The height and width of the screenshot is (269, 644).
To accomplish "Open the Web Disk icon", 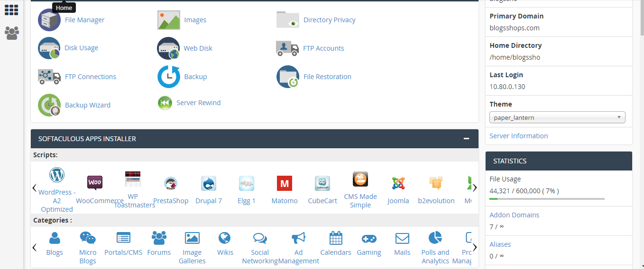I will 168,48.
